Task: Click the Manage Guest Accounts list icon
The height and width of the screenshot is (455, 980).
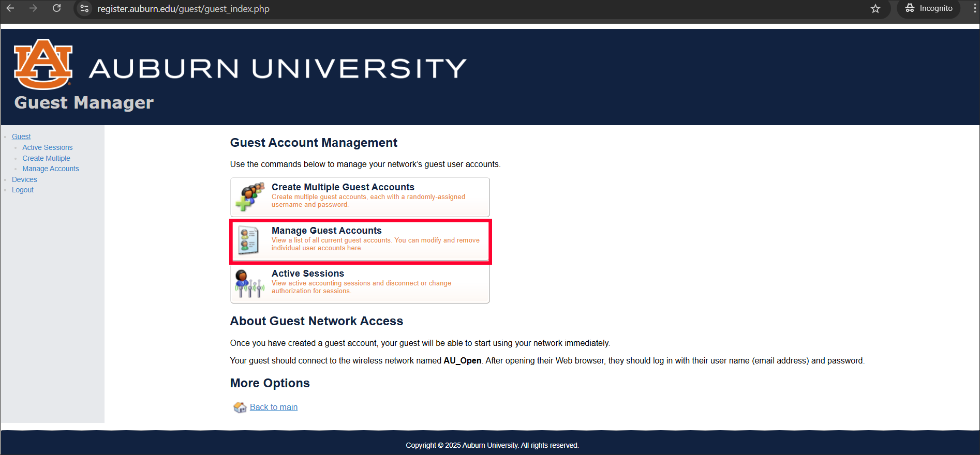Action: pyautogui.click(x=248, y=240)
